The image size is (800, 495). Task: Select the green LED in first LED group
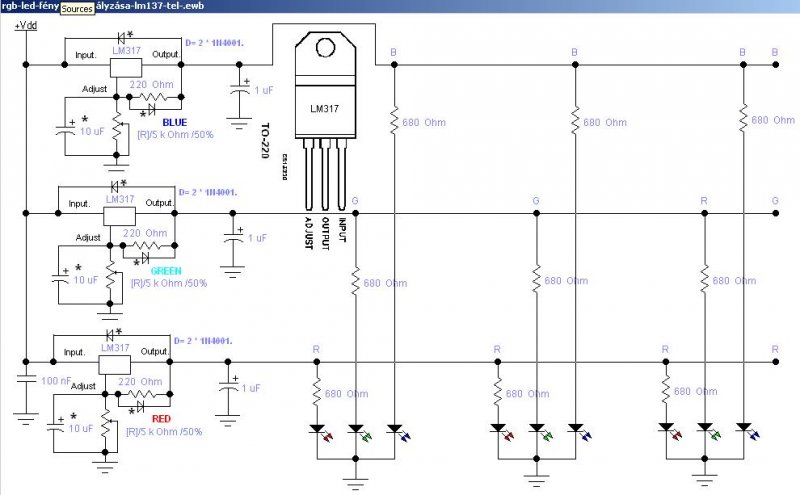point(359,432)
